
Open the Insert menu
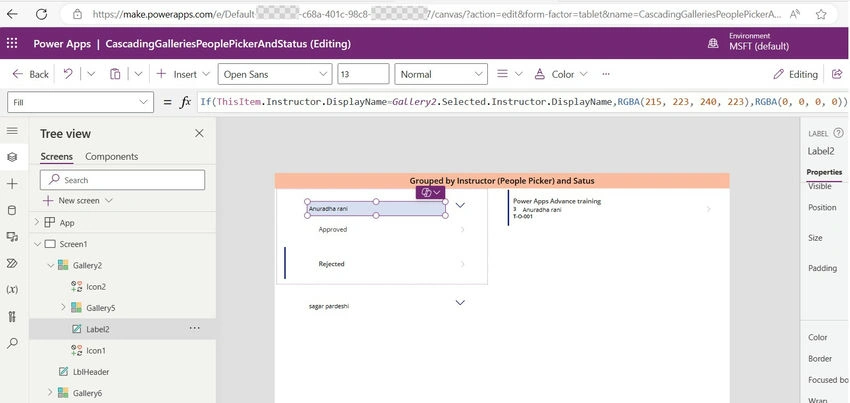click(x=183, y=74)
